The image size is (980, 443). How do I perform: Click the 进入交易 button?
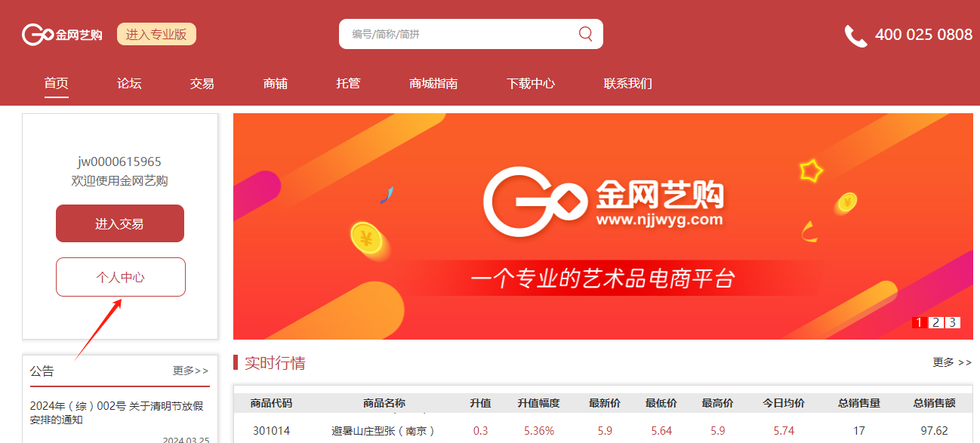click(x=120, y=223)
